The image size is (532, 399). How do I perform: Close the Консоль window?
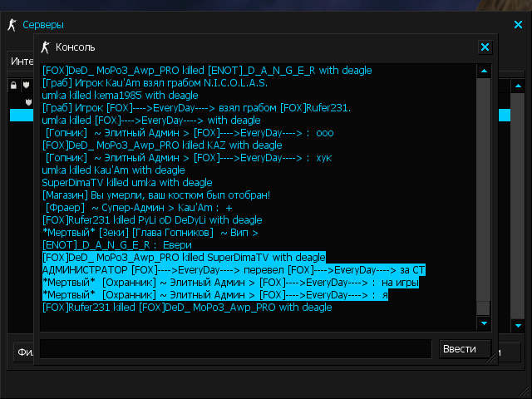(x=485, y=47)
